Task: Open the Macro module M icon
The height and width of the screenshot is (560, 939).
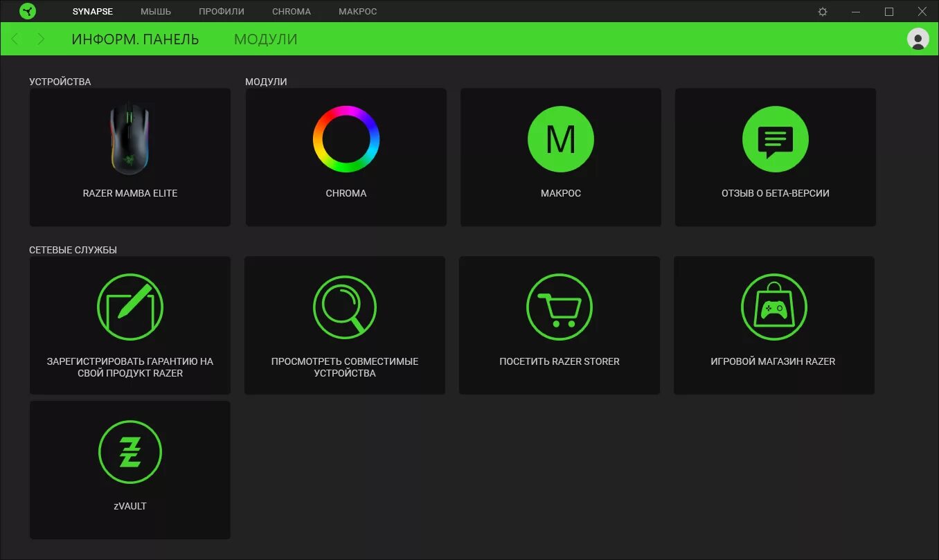Action: [561, 139]
